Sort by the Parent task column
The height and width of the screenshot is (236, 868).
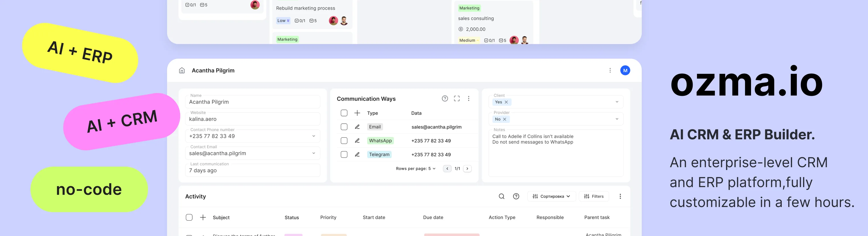point(597,218)
